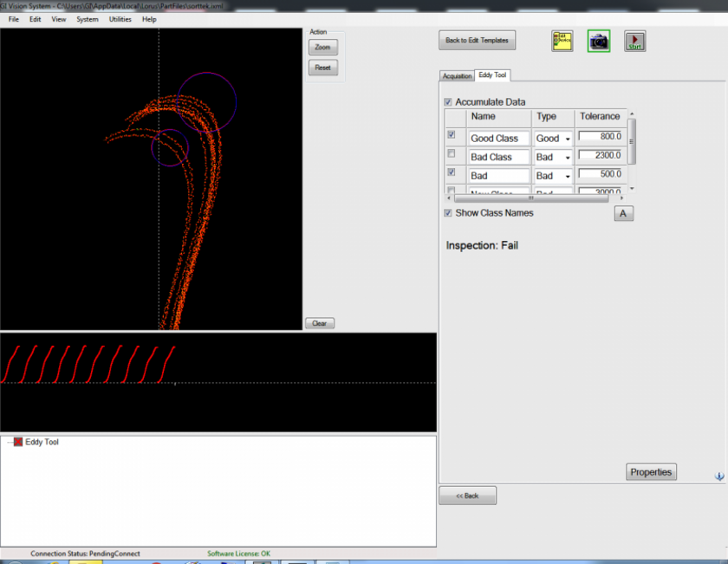Click the camera snapshot icon

[x=599, y=41]
